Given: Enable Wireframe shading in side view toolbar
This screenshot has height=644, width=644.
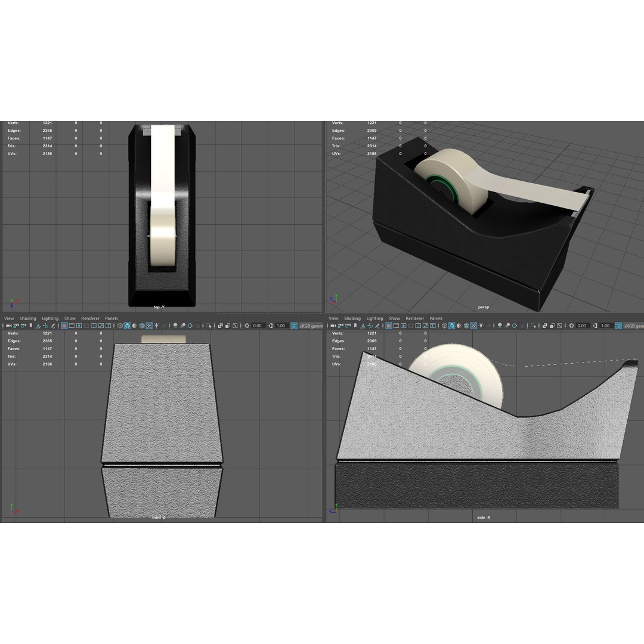Looking at the screenshot, I should coord(444,326).
